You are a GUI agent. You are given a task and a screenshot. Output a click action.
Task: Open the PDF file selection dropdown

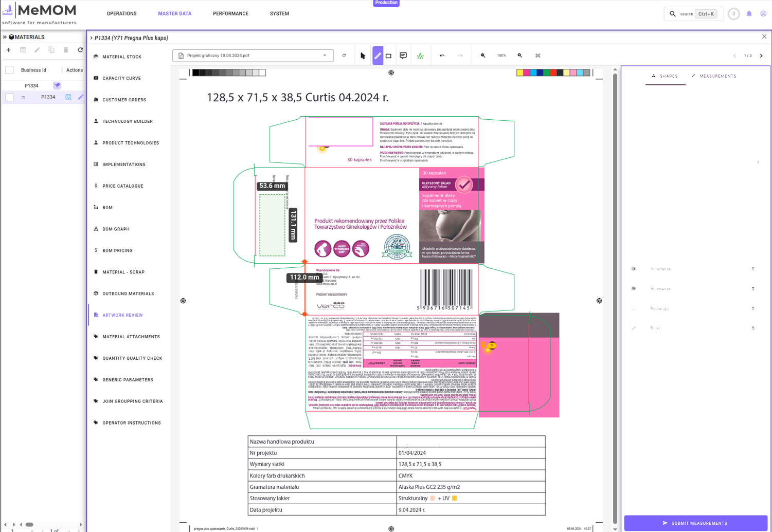(x=253, y=56)
